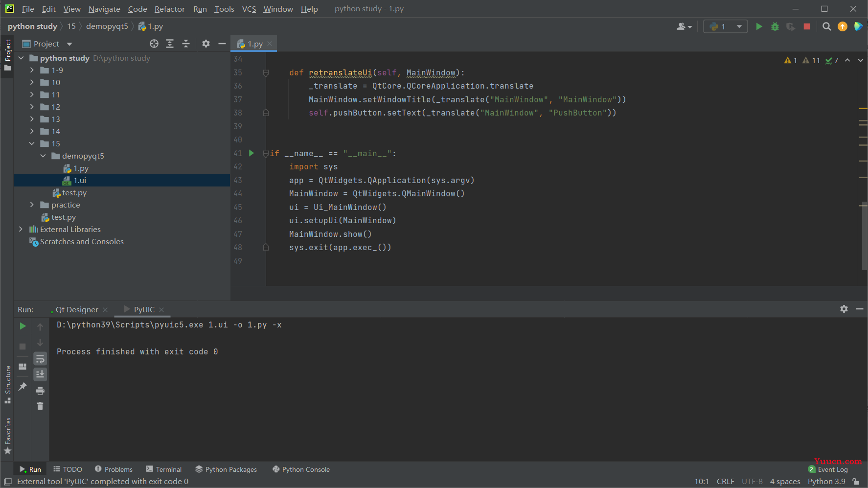Click the lock icon in status bar
Image resolution: width=868 pixels, height=488 pixels.
tap(856, 482)
